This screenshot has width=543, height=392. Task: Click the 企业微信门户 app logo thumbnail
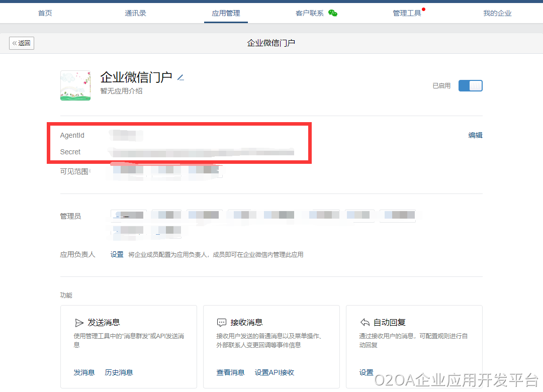point(75,85)
